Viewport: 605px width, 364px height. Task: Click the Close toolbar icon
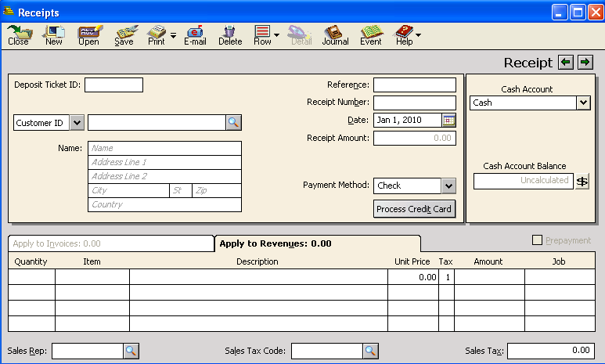point(19,35)
